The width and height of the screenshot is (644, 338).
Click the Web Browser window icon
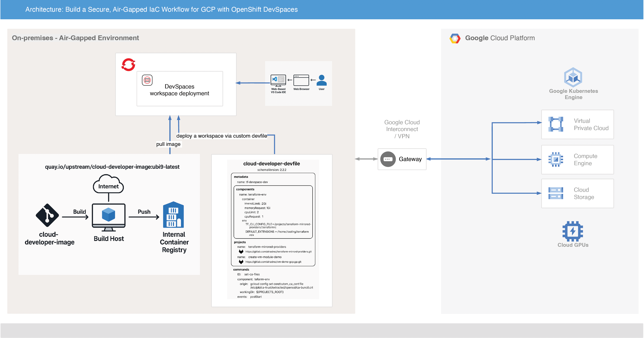(301, 80)
